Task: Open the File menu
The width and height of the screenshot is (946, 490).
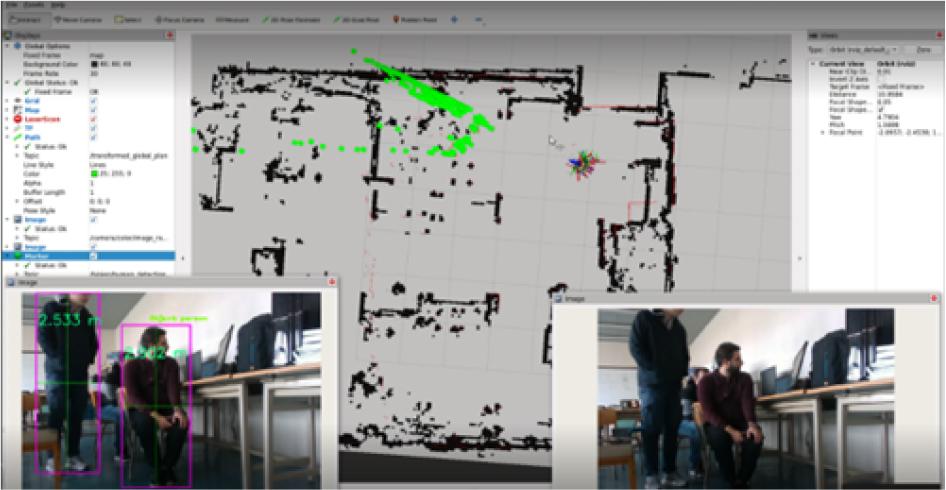Action: click(x=7, y=4)
